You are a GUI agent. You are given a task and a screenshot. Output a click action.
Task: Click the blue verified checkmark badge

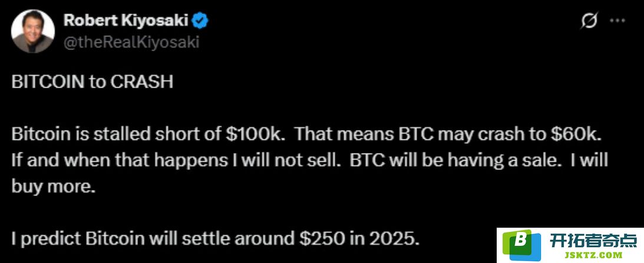(201, 20)
